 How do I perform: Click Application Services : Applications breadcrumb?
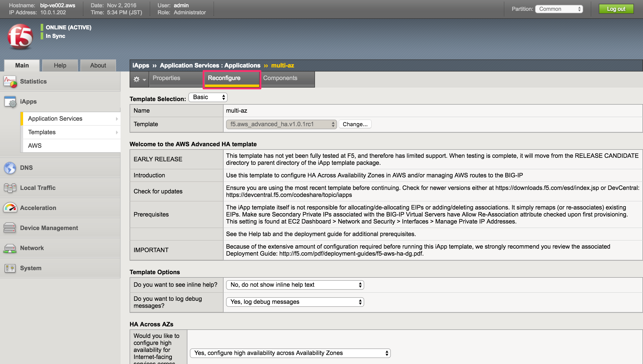[x=210, y=65]
